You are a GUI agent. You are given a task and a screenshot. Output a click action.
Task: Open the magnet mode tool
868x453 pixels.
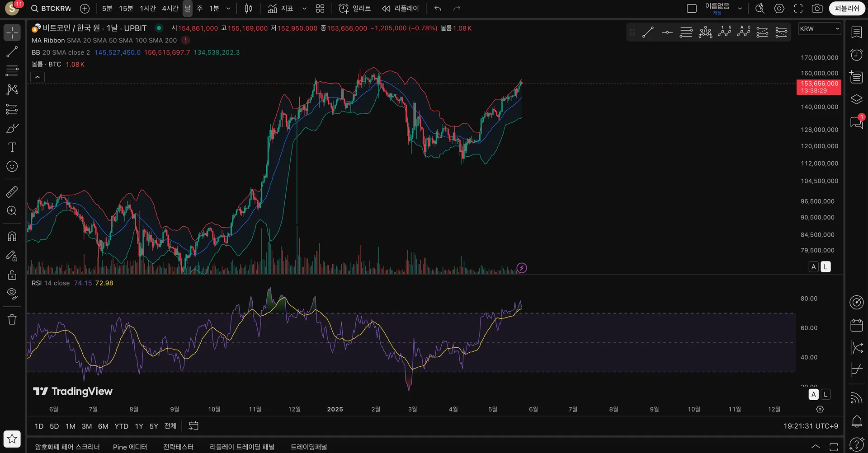12,236
